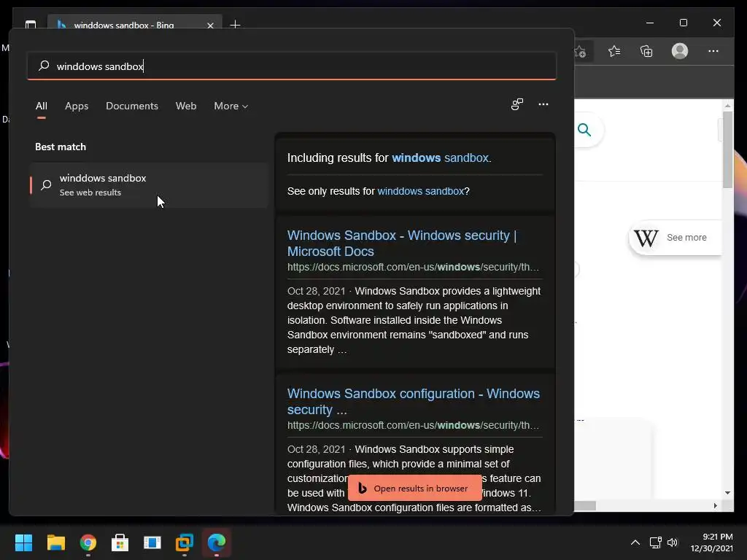
Task: Click the network icon in system tray
Action: [656, 542]
